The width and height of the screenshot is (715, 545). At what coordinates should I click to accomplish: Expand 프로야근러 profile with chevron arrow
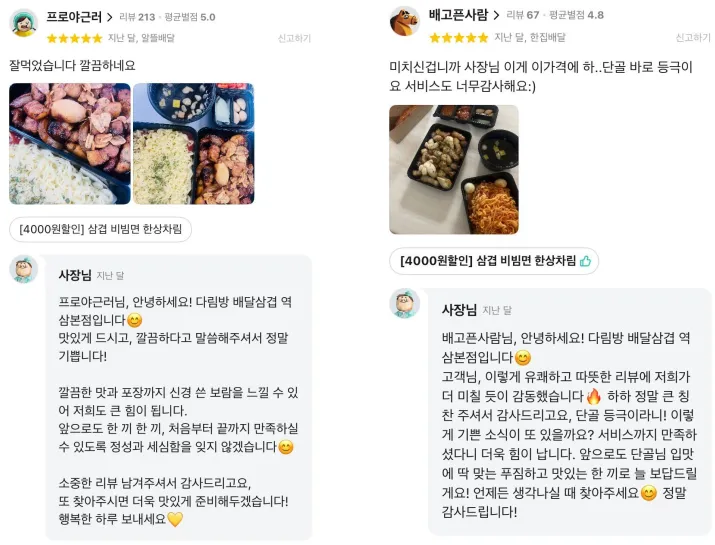[x=109, y=18]
